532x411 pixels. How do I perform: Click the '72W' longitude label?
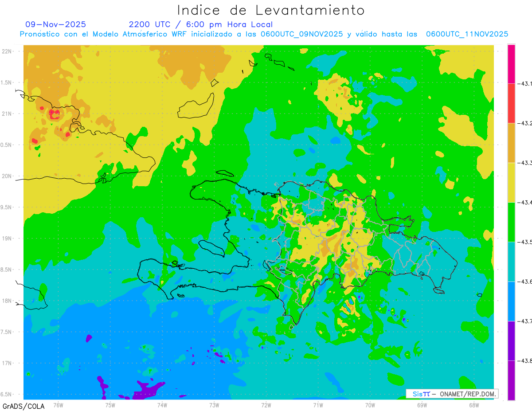(x=266, y=405)
